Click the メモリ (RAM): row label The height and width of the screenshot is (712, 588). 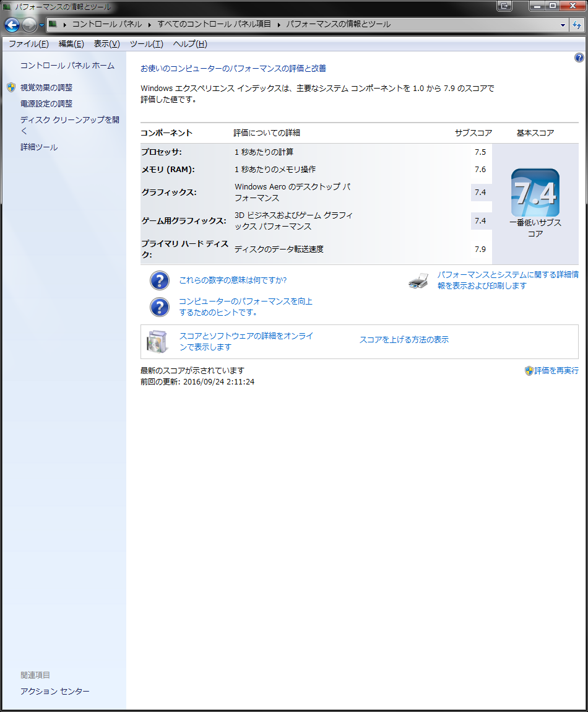[x=168, y=170]
